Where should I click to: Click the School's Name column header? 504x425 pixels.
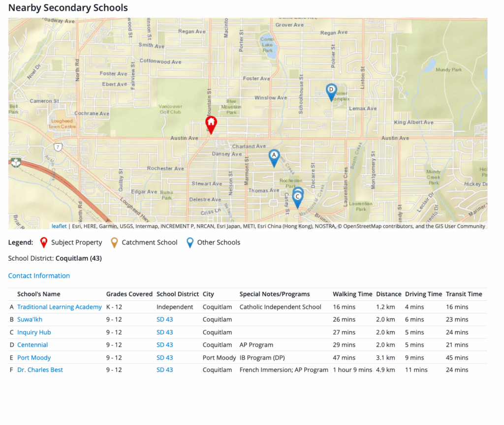coord(38,294)
